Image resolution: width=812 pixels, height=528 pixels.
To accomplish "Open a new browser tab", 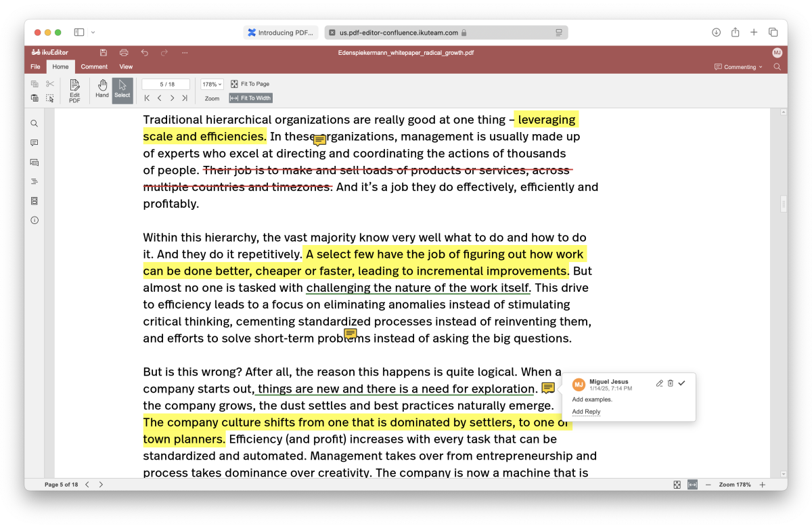I will click(x=754, y=32).
